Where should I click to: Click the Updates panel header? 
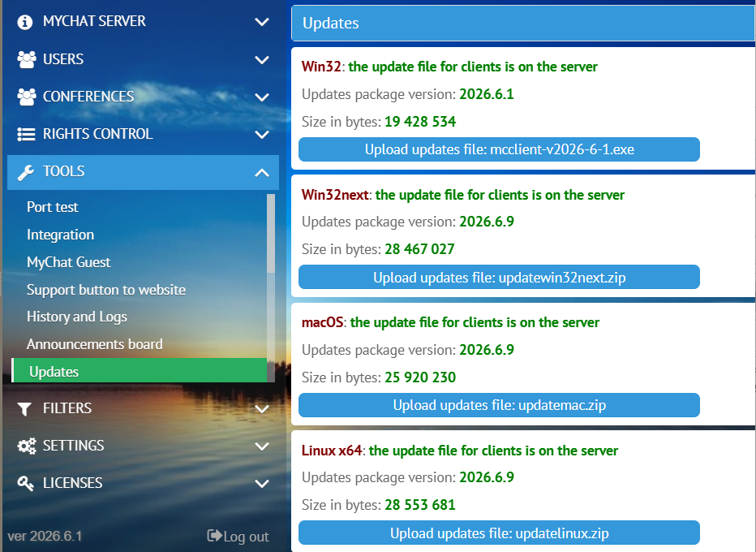[523, 24]
